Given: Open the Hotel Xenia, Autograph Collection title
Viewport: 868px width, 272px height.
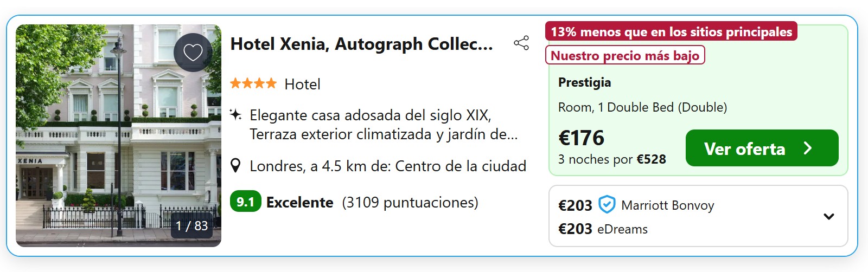Looking at the screenshot, I should 361,44.
